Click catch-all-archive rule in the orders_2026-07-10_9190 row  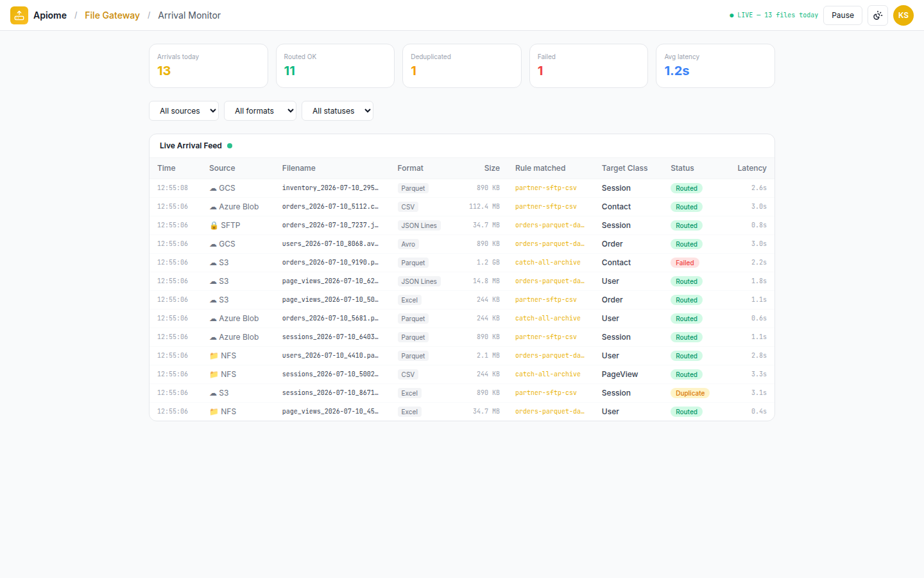(547, 263)
